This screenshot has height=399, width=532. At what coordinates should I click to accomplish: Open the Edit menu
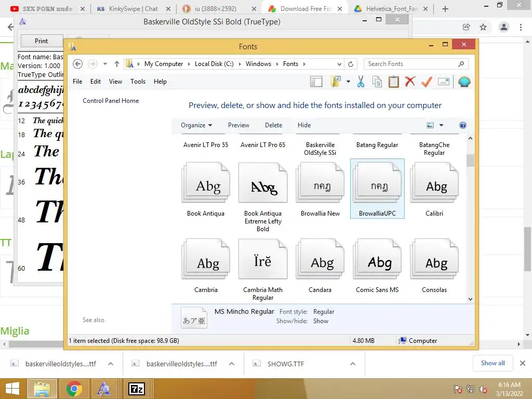[x=96, y=82]
